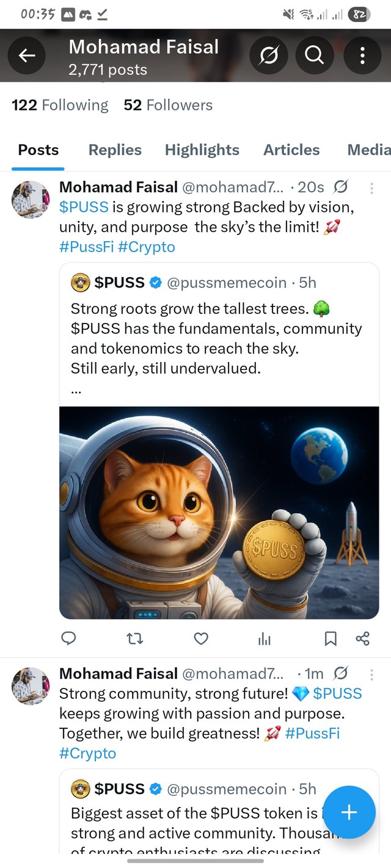
Task: Open the astronaut cat image
Action: coord(219,513)
